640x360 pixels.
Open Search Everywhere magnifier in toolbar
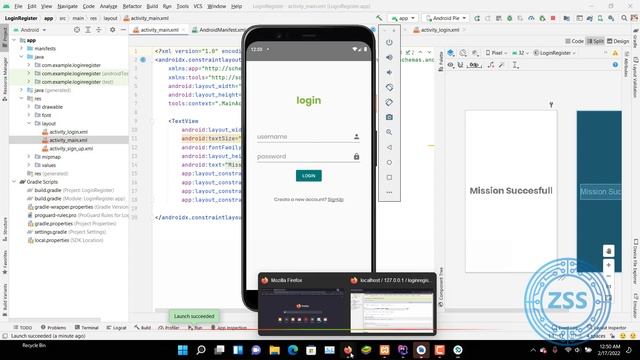[624, 18]
